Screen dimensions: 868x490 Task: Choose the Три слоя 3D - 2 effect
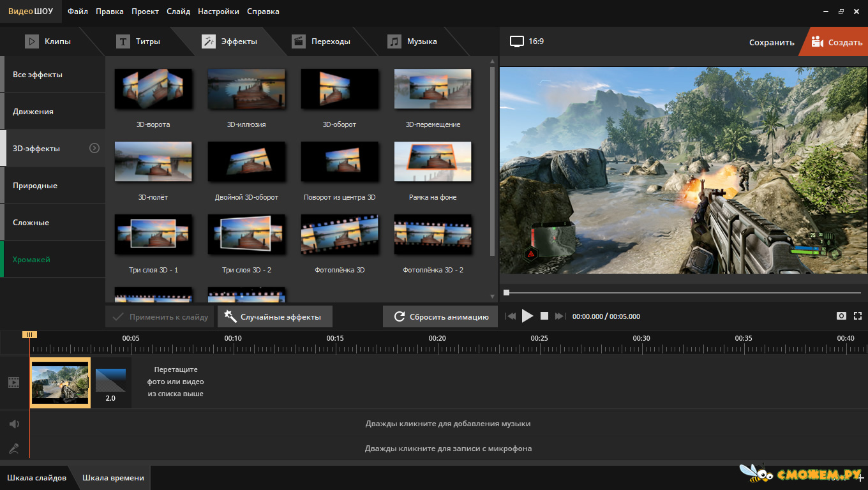click(246, 234)
